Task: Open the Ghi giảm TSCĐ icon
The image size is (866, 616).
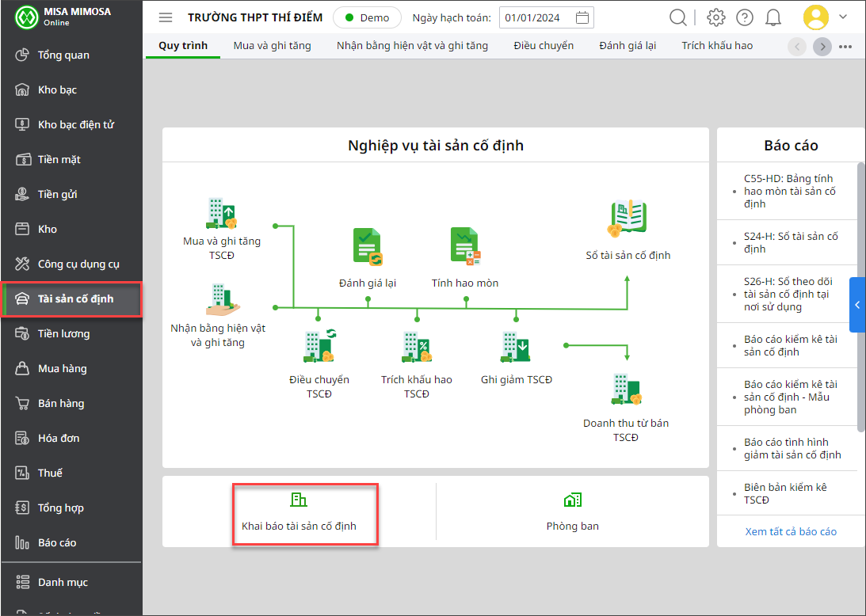Action: point(516,347)
